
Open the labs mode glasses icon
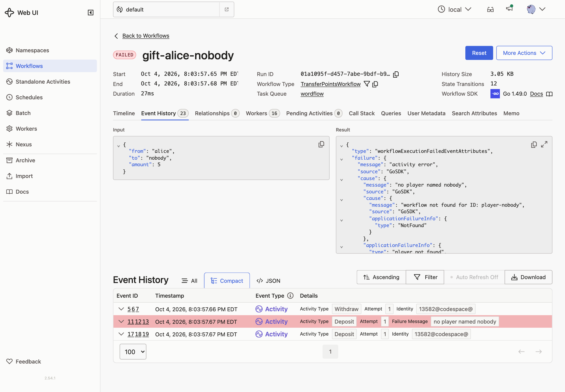pos(490,9)
